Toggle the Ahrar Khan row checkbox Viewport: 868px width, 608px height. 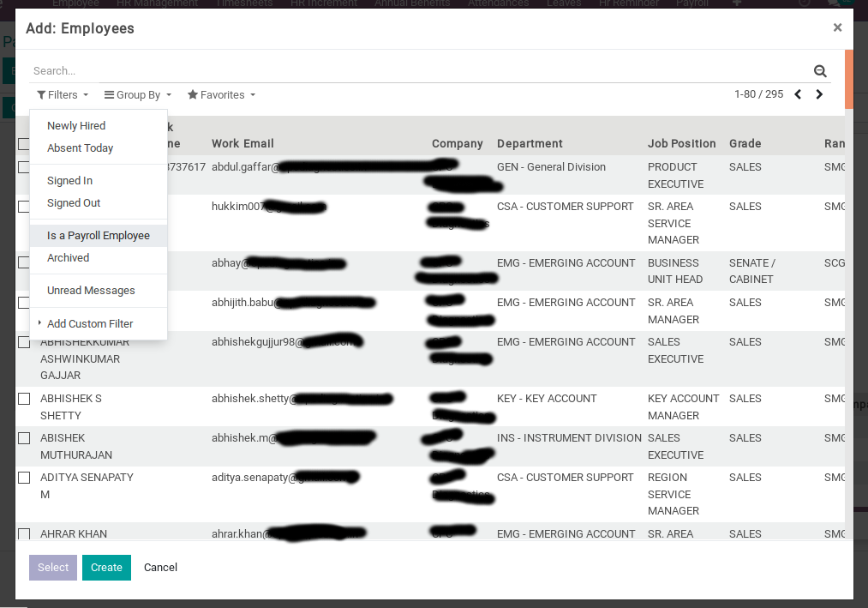(x=24, y=534)
